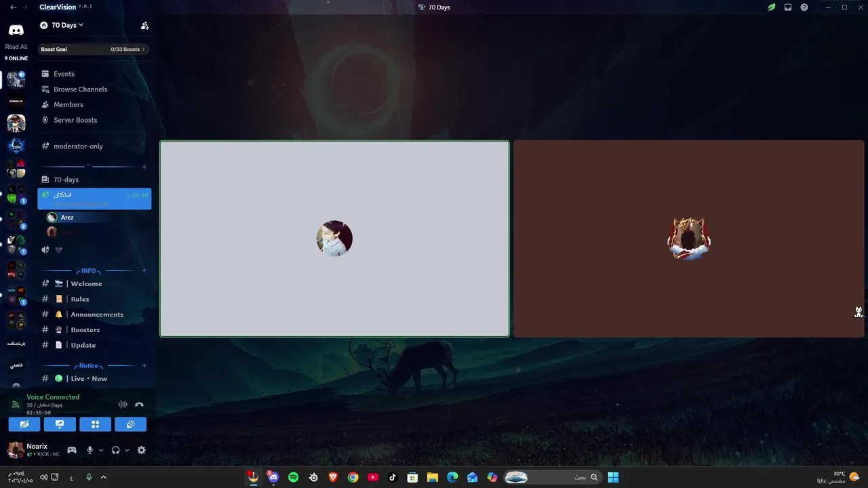This screenshot has width=868, height=488.
Task: Open the Update channel
Action: tap(94, 345)
